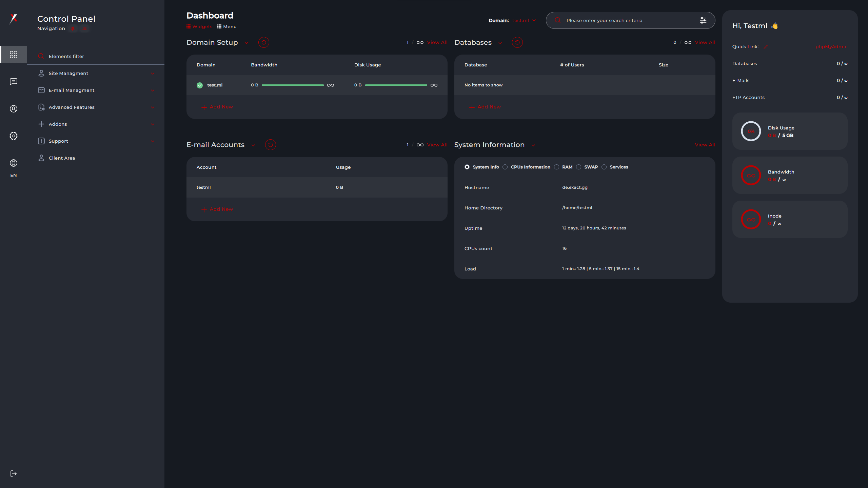Image resolution: width=868 pixels, height=488 pixels.
Task: Add New database in Databases widget
Action: pyautogui.click(x=485, y=107)
